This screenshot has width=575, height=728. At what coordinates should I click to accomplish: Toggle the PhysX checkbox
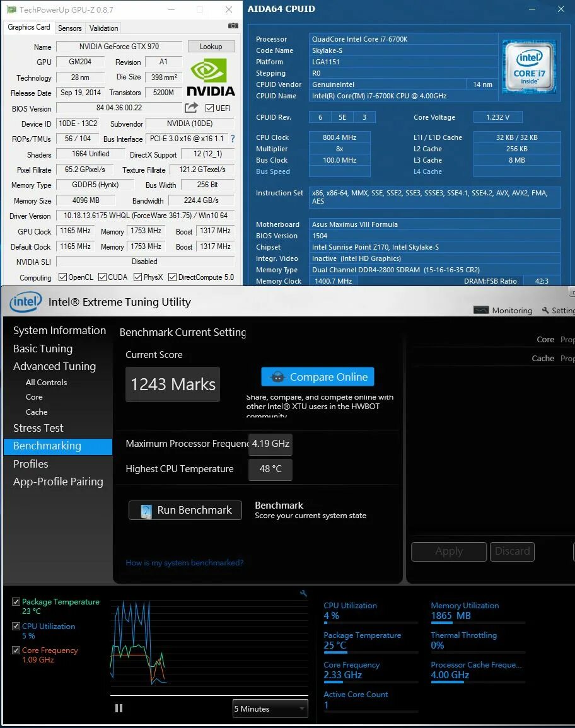coord(137,277)
